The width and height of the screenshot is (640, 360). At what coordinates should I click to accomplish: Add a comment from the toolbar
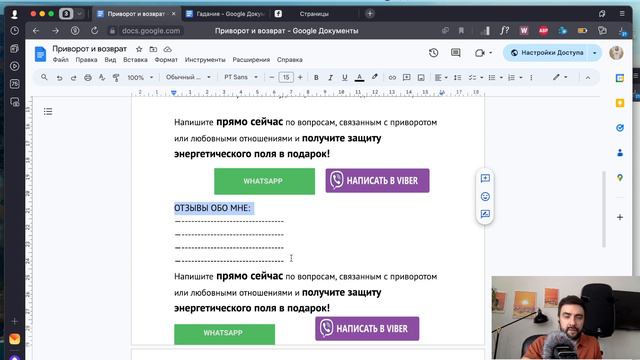coord(407,78)
